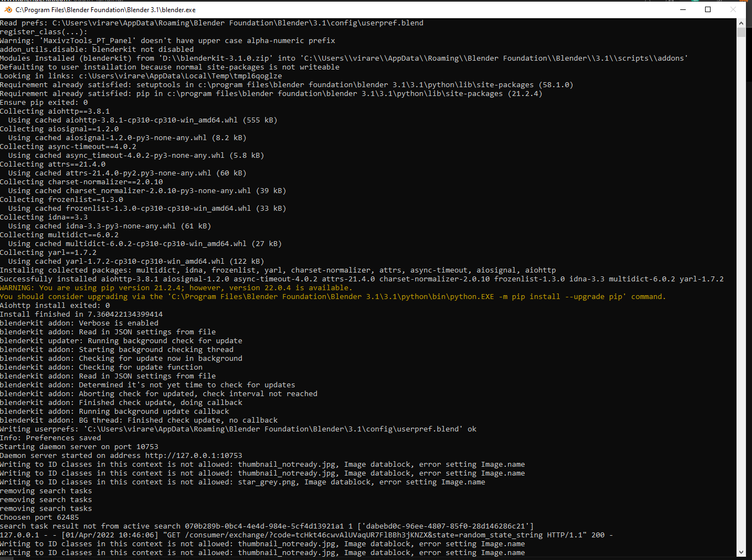The height and width of the screenshot is (560, 752).
Task: Click the scrollbar down arrow
Action: 742,552
